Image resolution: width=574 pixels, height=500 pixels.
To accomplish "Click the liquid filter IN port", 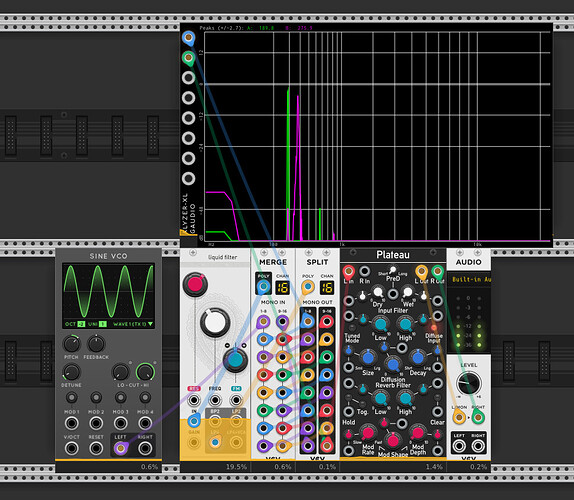I will click(x=194, y=421).
